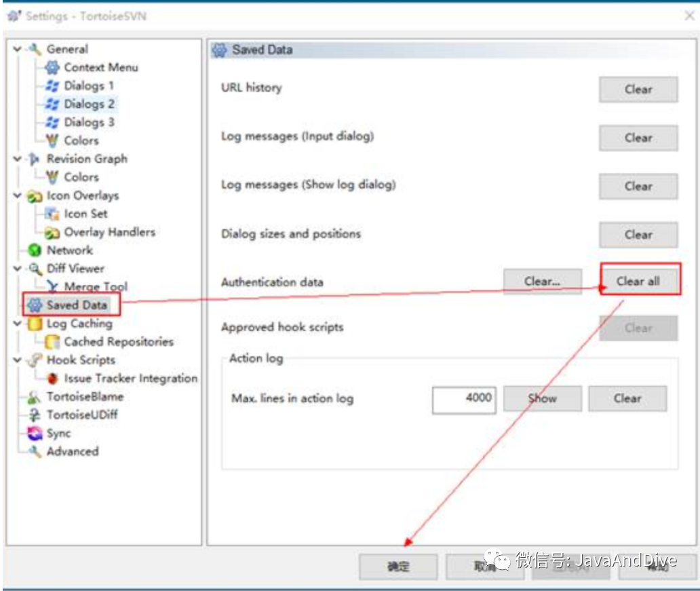The image size is (700, 591).
Task: Clear the action log
Action: point(627,398)
